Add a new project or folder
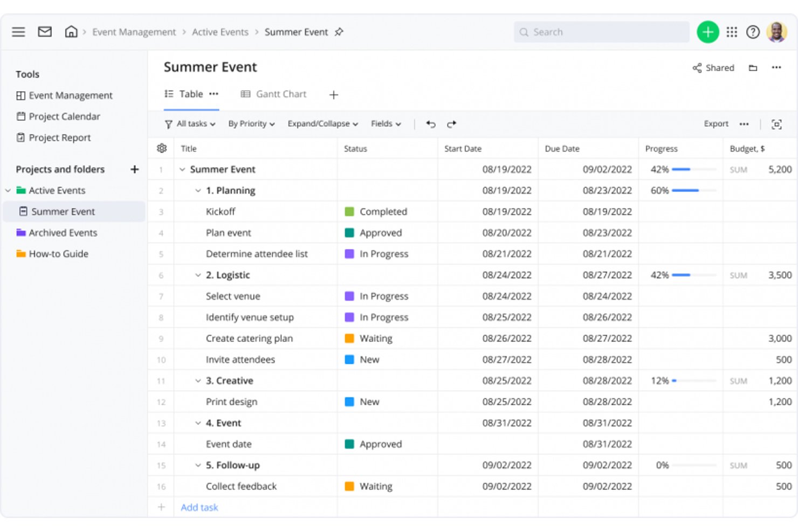Viewport: 798px width, 532px height. (x=135, y=169)
